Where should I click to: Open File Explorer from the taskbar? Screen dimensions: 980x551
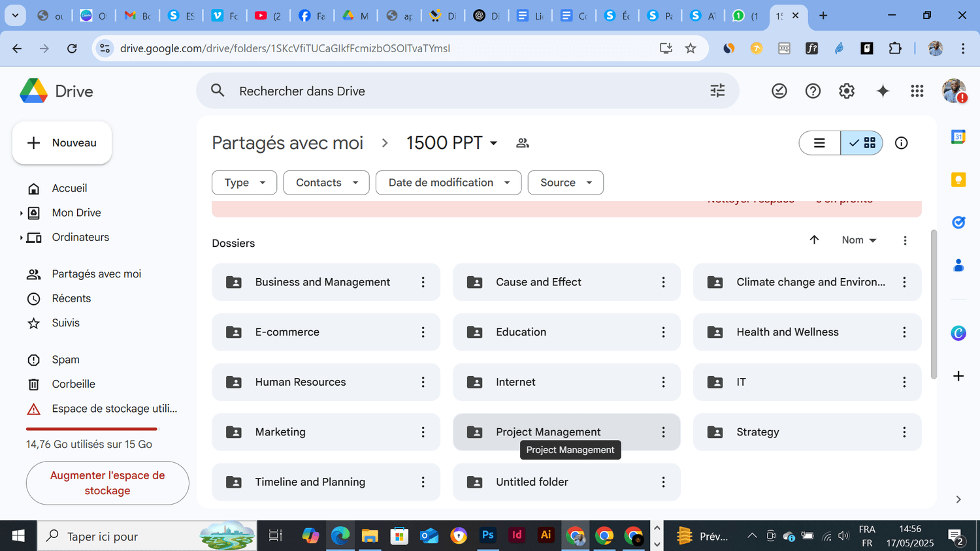pos(370,536)
